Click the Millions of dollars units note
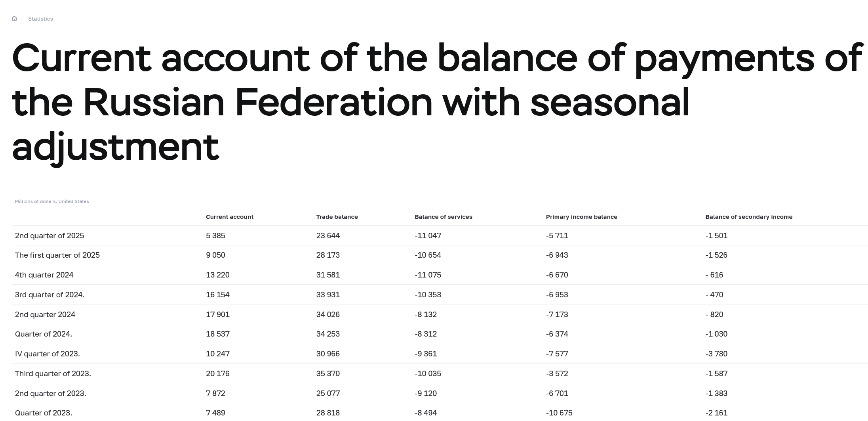The width and height of the screenshot is (868, 421). tap(52, 201)
